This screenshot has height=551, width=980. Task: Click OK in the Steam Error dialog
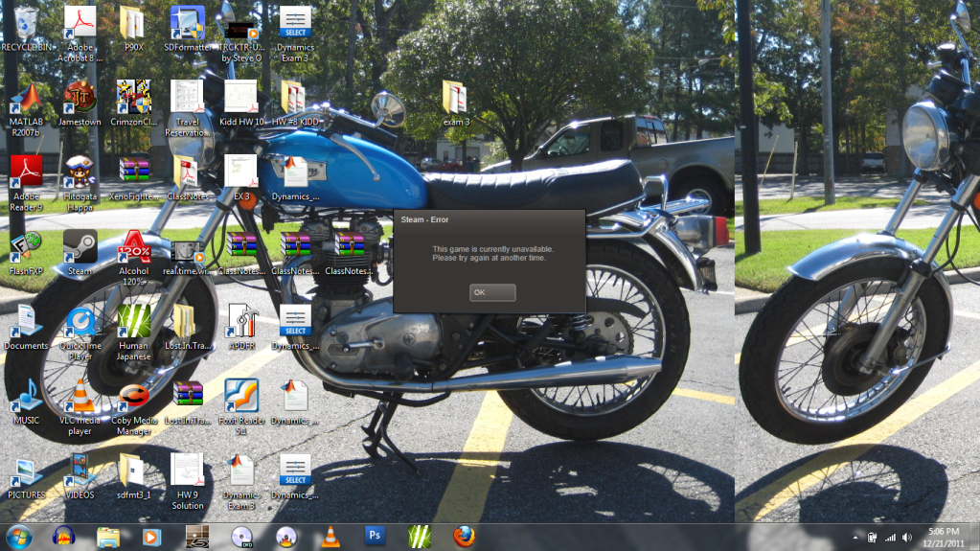pos(492,292)
